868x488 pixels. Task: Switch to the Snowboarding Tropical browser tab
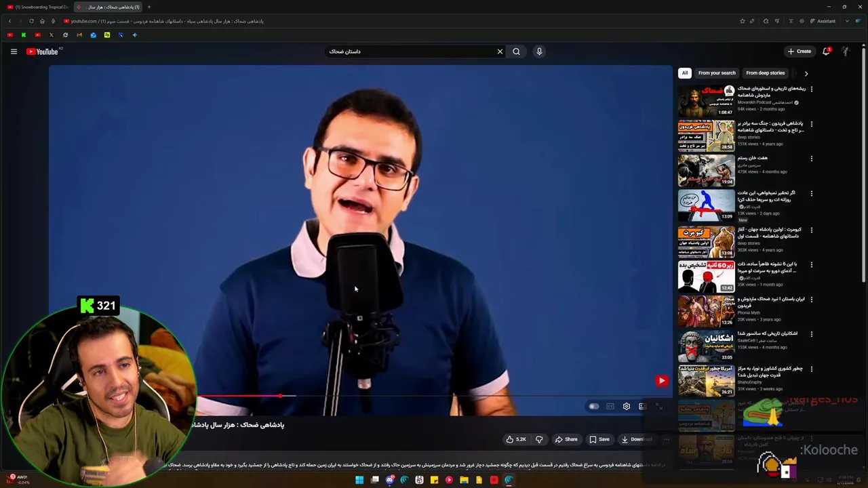(x=37, y=7)
